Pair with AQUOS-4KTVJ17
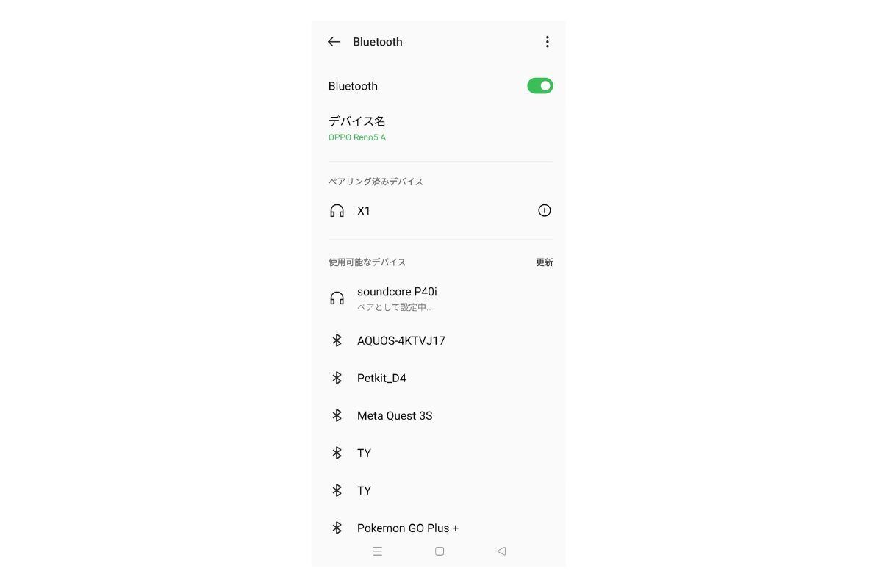882x588 pixels. point(439,340)
